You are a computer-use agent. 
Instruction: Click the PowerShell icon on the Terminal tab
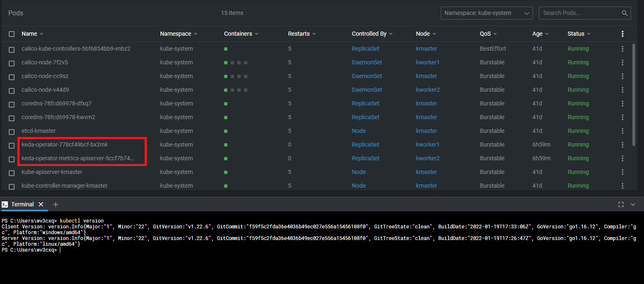point(5,204)
